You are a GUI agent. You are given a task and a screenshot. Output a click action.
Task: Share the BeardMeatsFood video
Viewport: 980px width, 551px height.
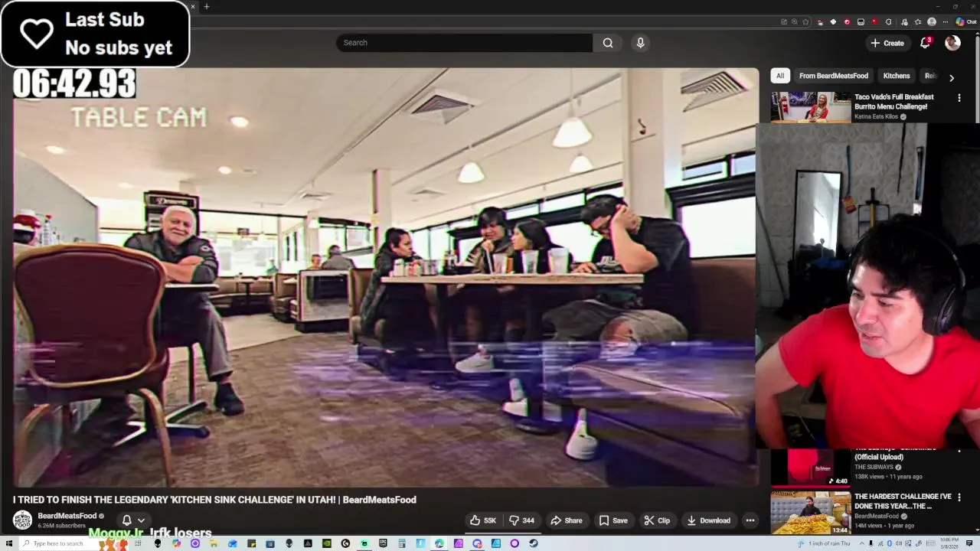tap(567, 520)
